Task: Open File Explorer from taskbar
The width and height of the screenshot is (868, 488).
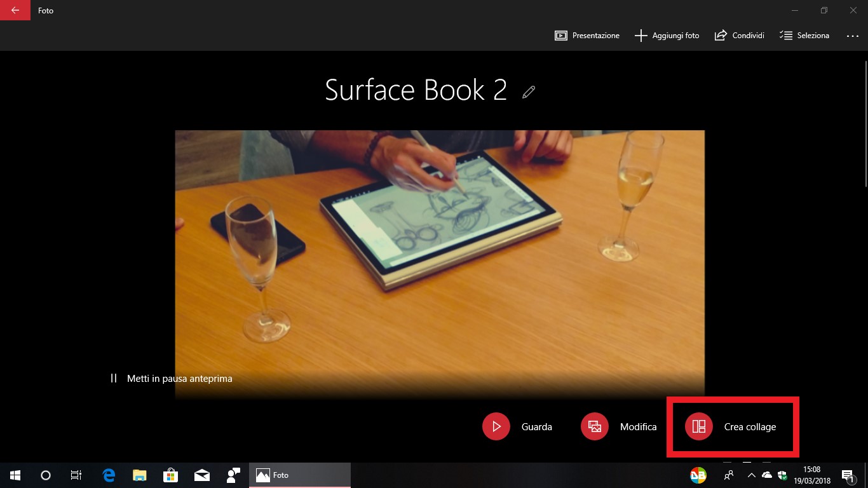Action: 140,475
